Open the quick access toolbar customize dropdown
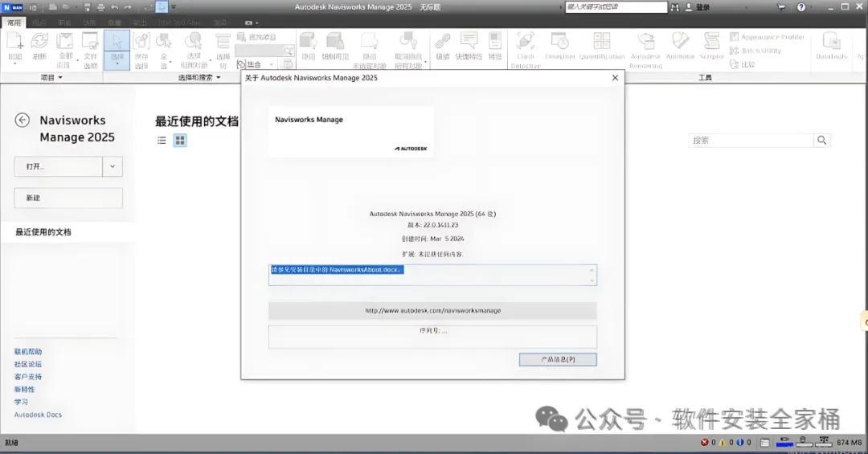 174,7
